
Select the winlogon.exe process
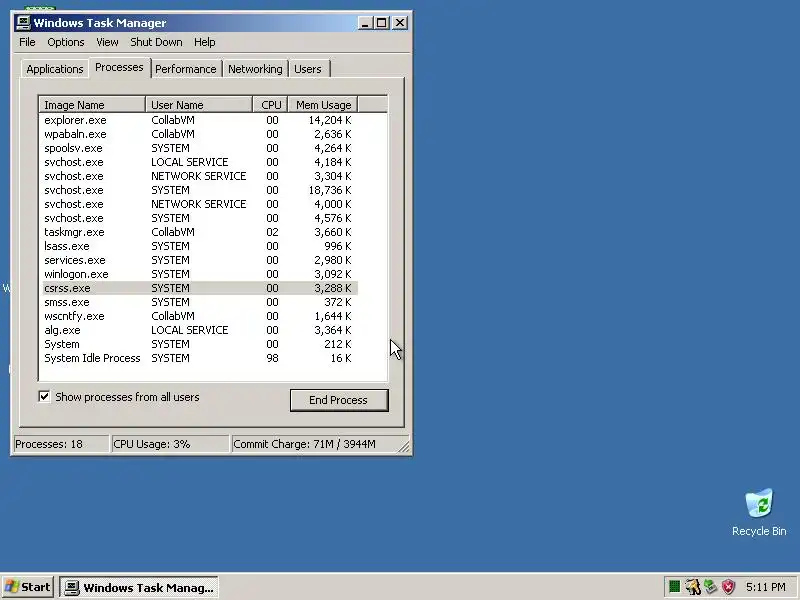(x=200, y=274)
